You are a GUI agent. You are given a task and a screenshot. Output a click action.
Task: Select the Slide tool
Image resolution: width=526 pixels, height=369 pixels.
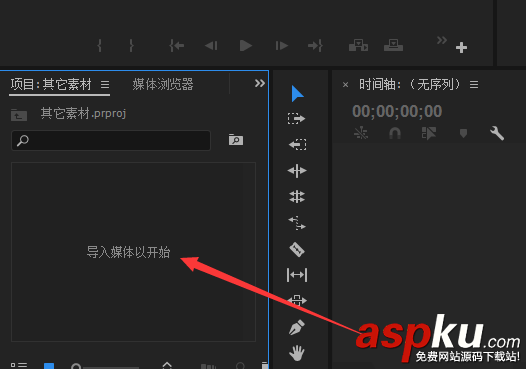297,300
